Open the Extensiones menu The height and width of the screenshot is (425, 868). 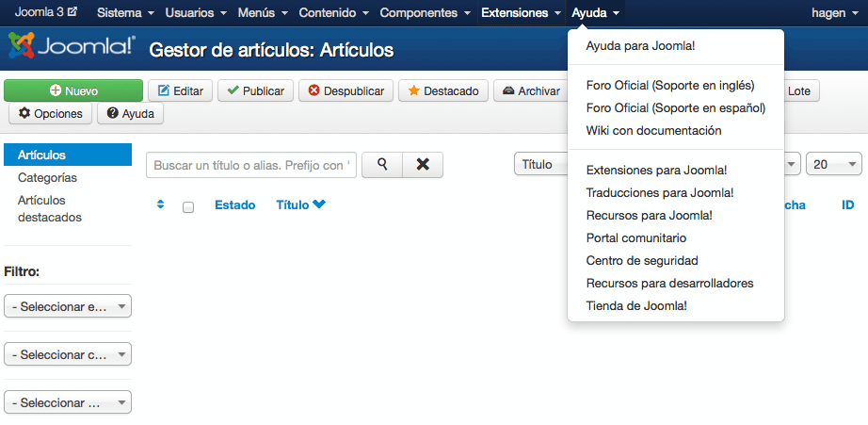[x=521, y=13]
